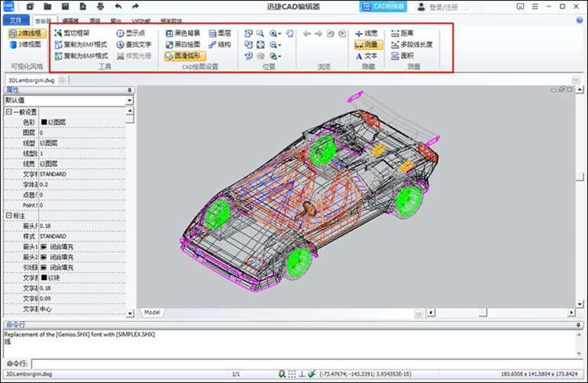Screen dimensions: 588x383
Task: Switch to the 编辑器 editor tab
Action: coord(70,21)
